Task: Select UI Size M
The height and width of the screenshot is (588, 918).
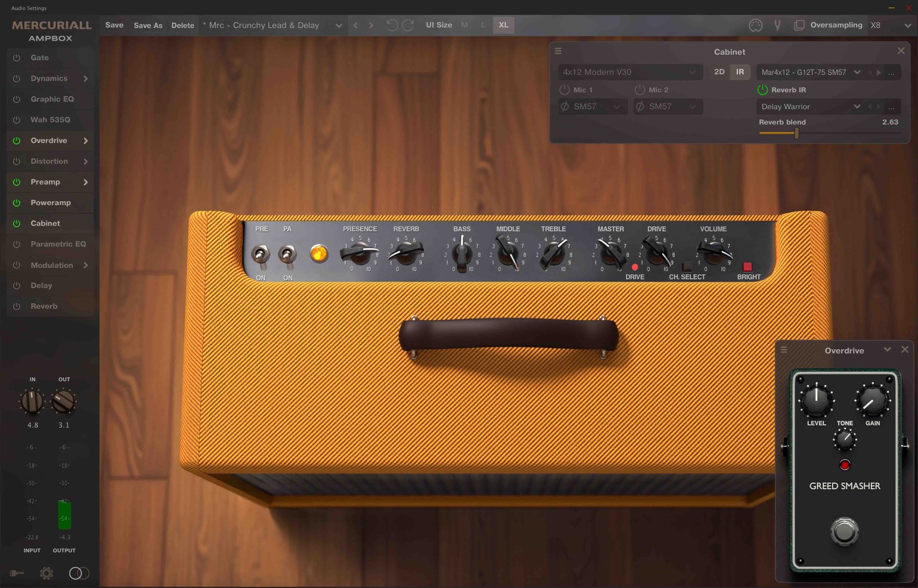Action: tap(464, 25)
